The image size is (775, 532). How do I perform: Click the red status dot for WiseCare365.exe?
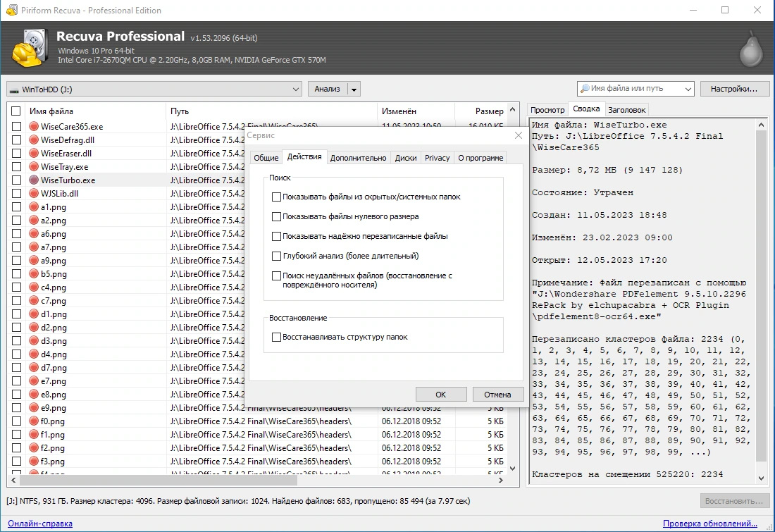coord(34,127)
